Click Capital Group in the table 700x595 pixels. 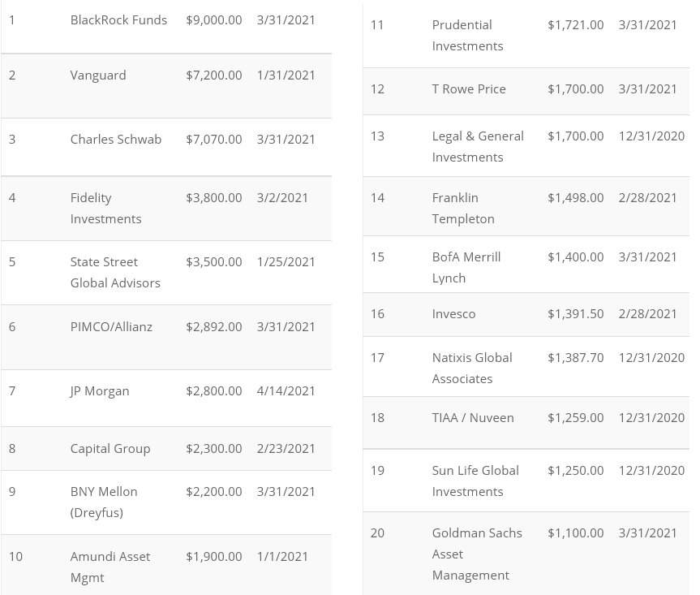pyautogui.click(x=110, y=448)
